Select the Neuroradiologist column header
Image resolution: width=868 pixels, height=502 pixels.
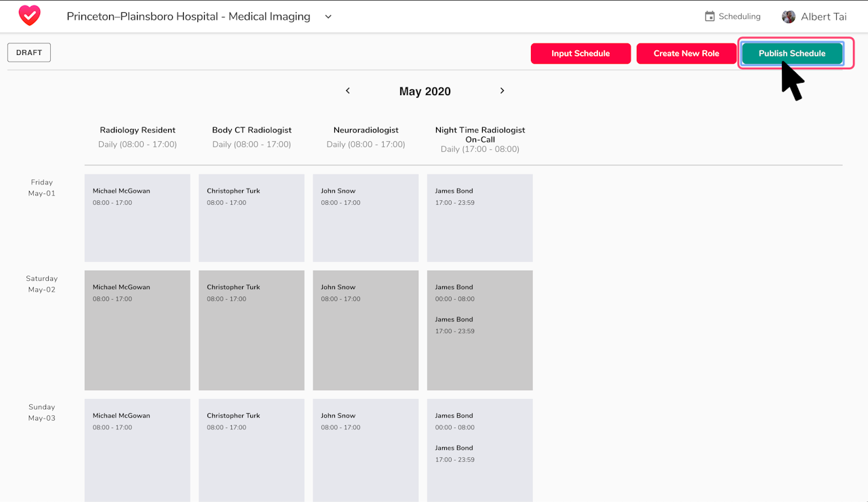coord(366,130)
